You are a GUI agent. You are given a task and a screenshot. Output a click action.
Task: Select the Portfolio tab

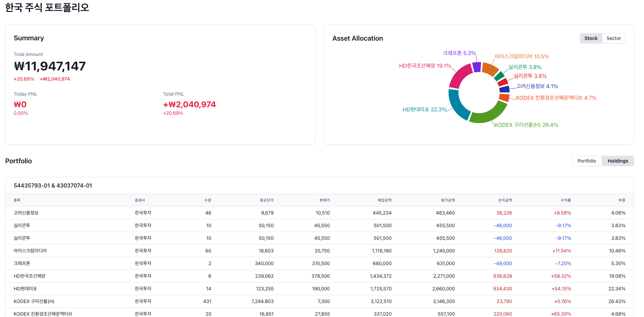pos(587,161)
